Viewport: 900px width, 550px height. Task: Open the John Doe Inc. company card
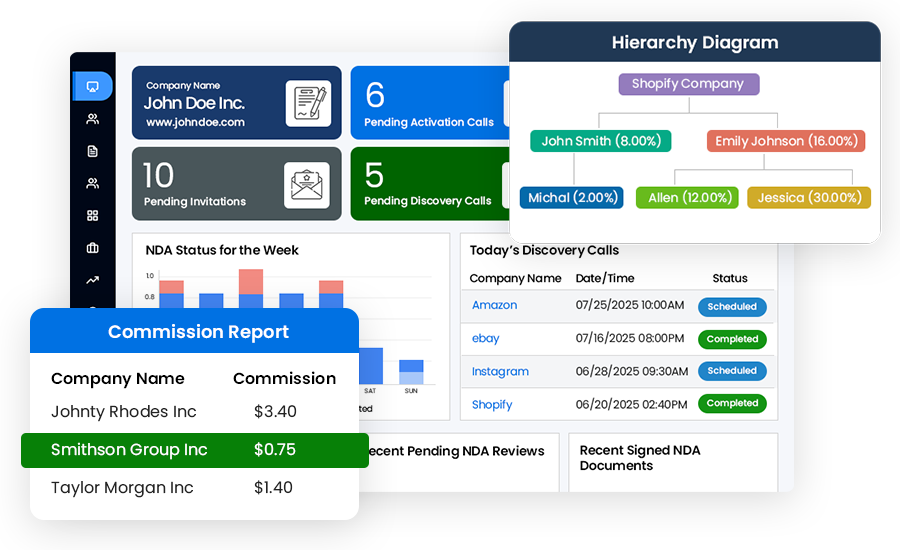[x=236, y=103]
